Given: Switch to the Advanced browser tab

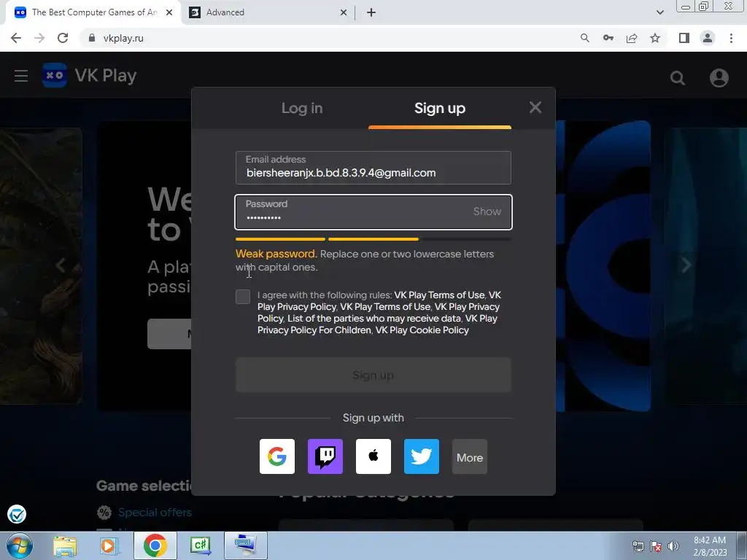Looking at the screenshot, I should [269, 12].
